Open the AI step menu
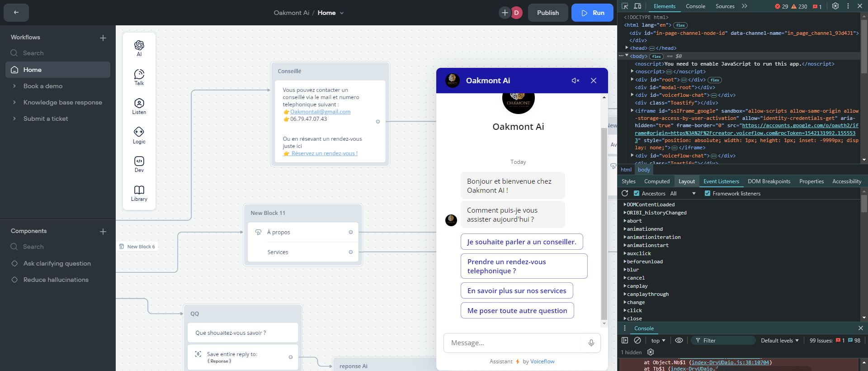 click(x=139, y=48)
